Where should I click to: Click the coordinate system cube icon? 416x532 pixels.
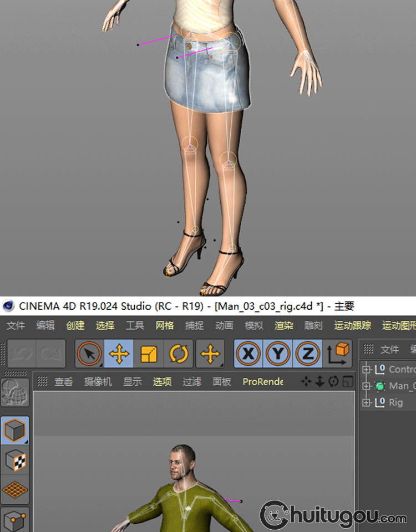click(x=338, y=354)
